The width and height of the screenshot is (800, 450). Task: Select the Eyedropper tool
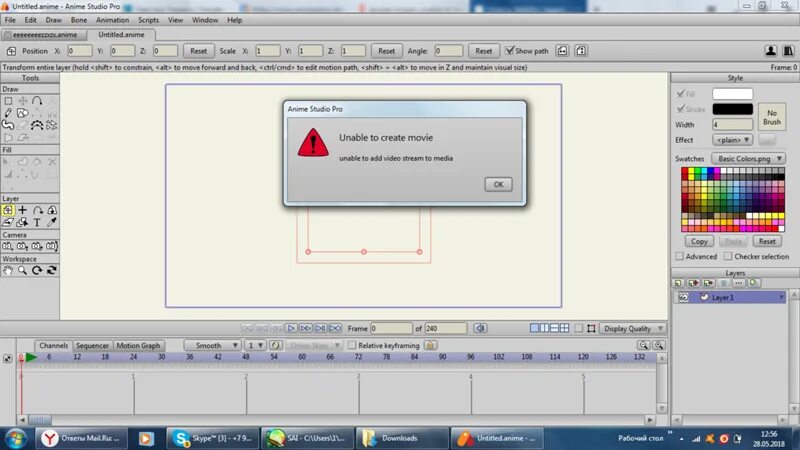pyautogui.click(x=52, y=222)
